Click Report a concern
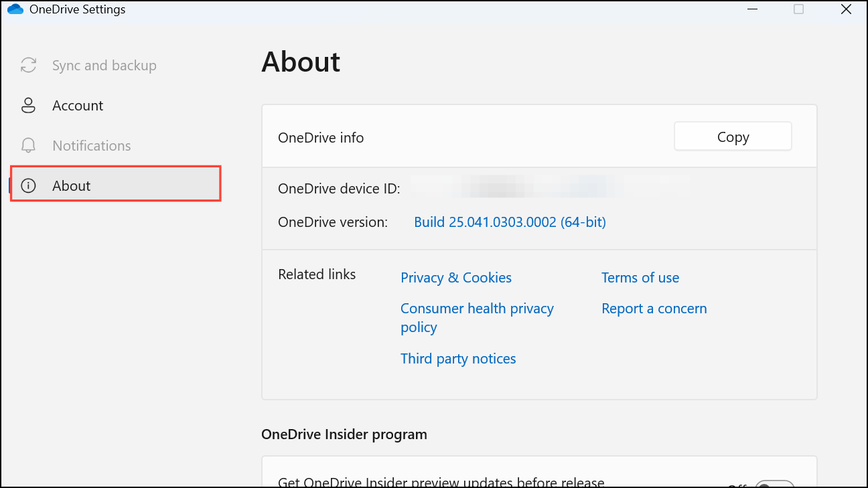The width and height of the screenshot is (868, 488). tap(654, 309)
